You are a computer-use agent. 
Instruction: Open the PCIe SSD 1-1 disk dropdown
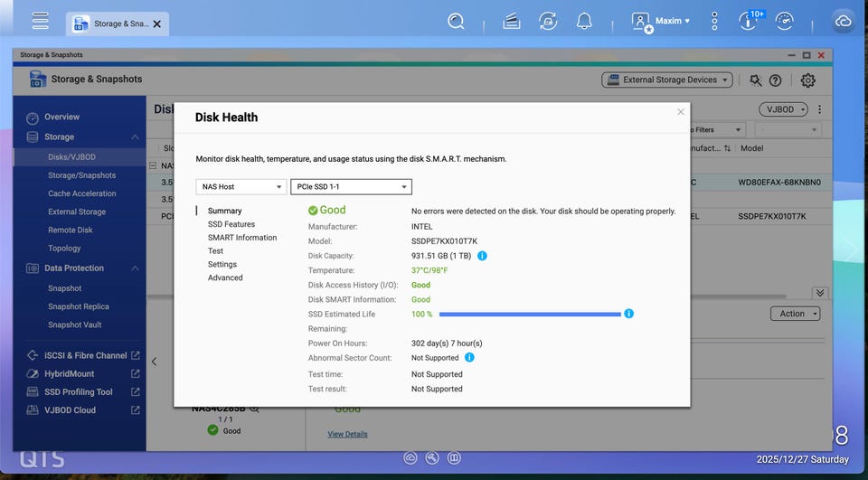click(351, 187)
